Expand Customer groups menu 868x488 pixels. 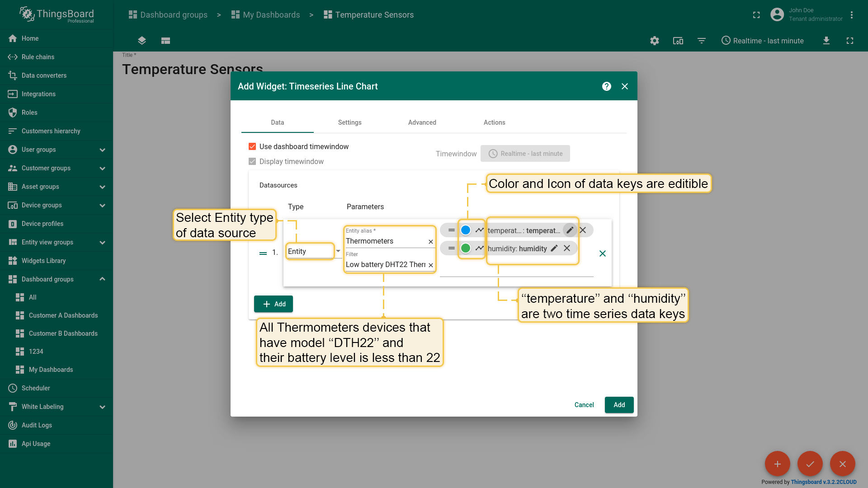[57, 168]
